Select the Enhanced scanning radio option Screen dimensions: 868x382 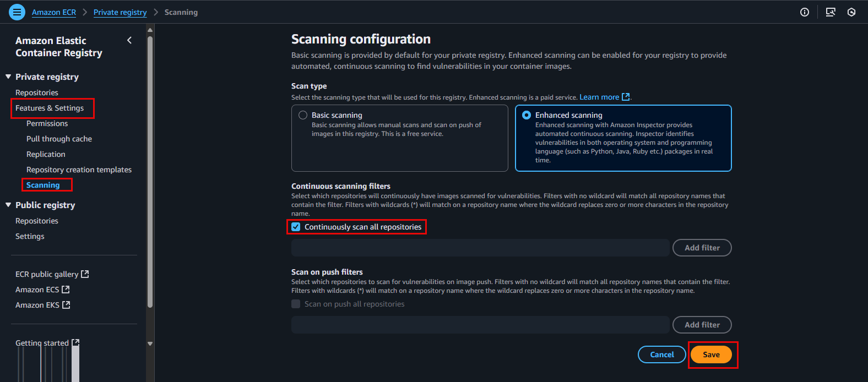click(527, 115)
